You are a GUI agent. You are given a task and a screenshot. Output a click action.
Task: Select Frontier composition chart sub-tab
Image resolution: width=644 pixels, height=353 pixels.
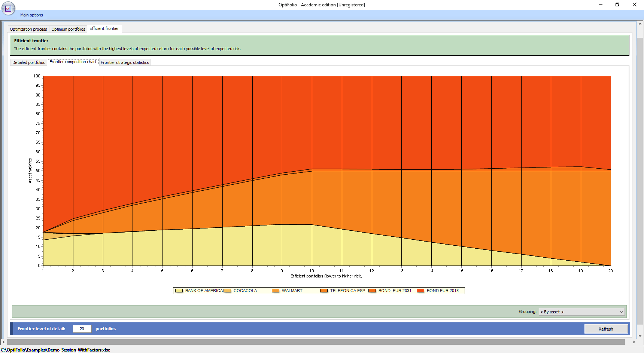(73, 62)
